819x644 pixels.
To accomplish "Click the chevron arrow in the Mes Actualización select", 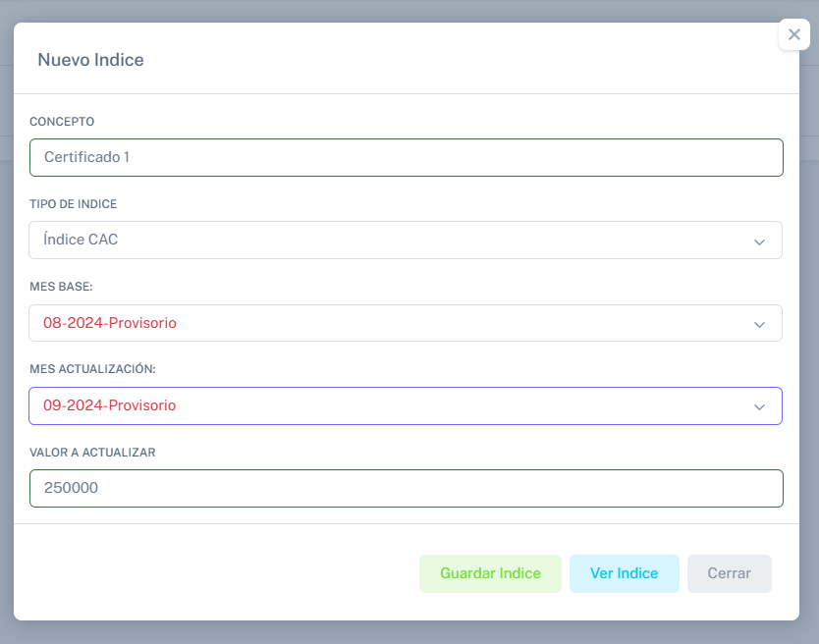I will [759, 407].
